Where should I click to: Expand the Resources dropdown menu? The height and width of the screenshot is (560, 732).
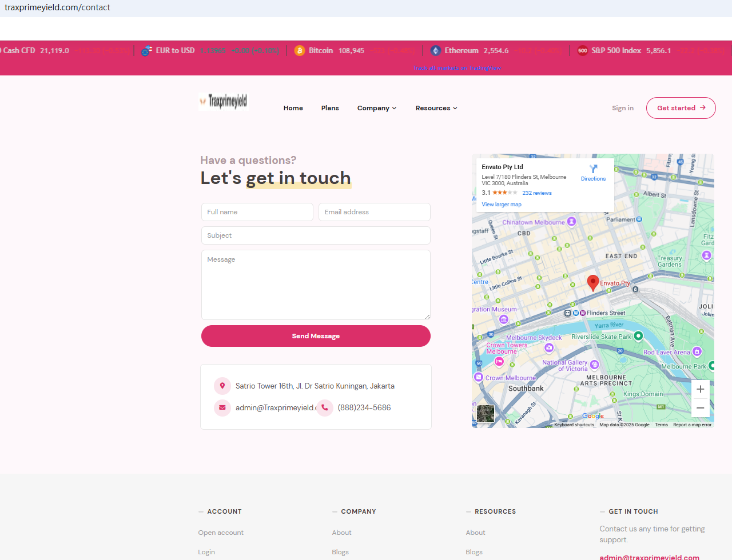pyautogui.click(x=436, y=108)
